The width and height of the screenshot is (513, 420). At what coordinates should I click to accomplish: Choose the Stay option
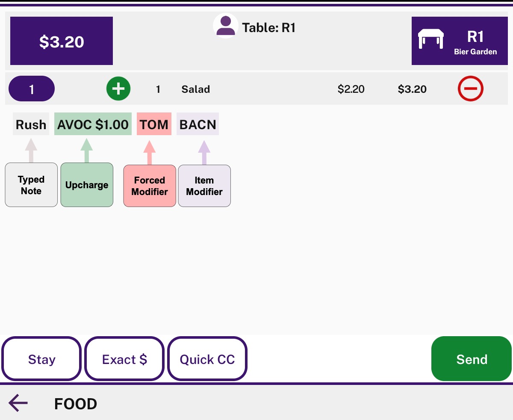click(41, 359)
